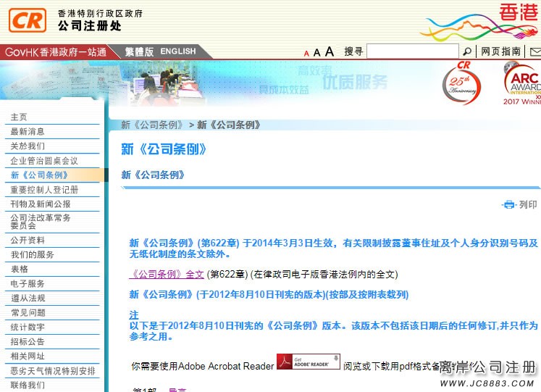Open the 网页指南 site map
This screenshot has width=541, height=392.
click(x=500, y=51)
